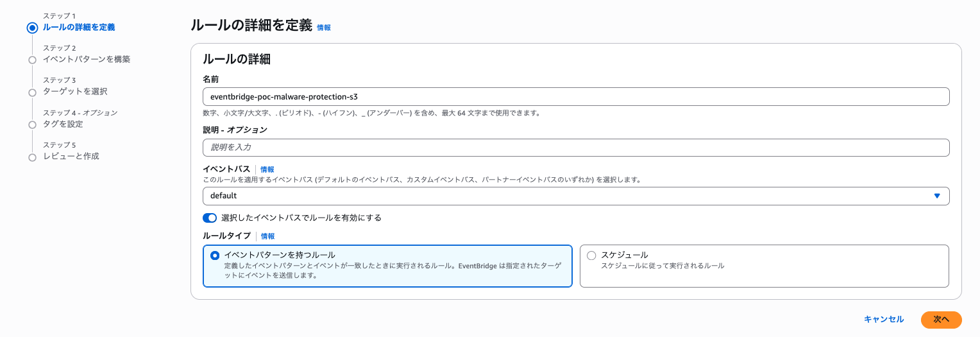Click the step 5 review circle
The width and height of the screenshot is (980, 337).
32,157
